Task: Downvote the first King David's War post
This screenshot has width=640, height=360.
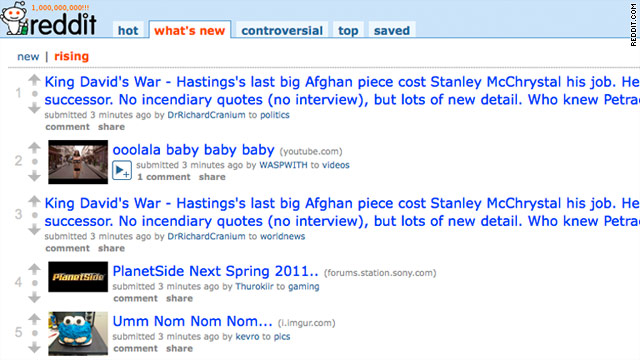Action: tap(34, 108)
